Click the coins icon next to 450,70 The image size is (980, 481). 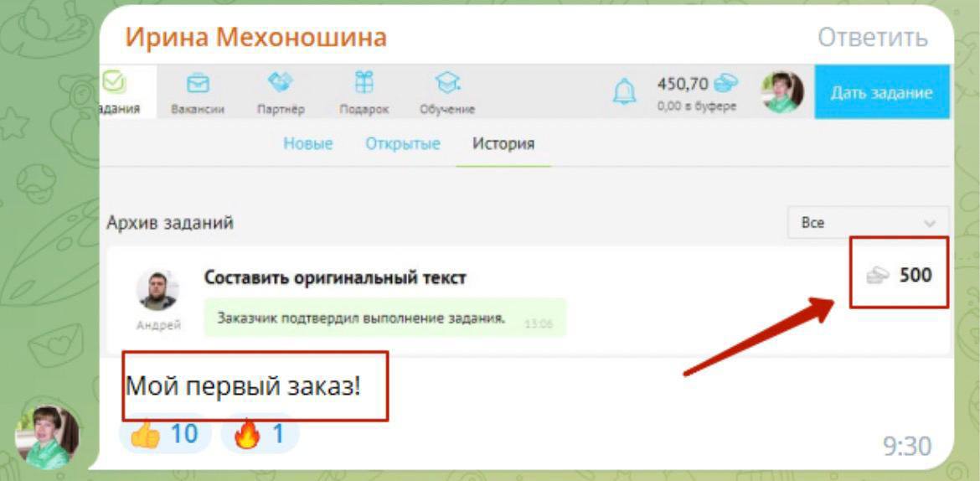tap(725, 83)
